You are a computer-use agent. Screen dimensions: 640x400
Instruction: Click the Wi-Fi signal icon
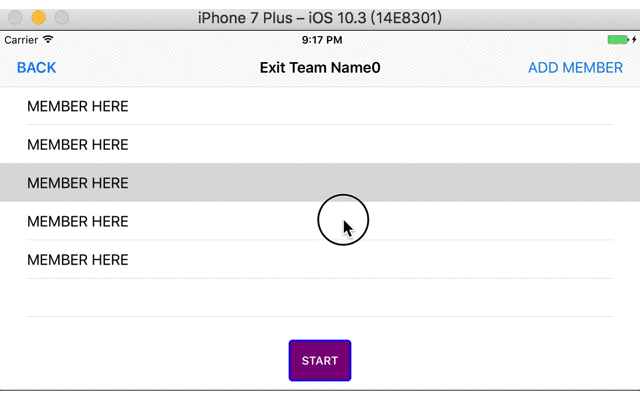[48, 40]
